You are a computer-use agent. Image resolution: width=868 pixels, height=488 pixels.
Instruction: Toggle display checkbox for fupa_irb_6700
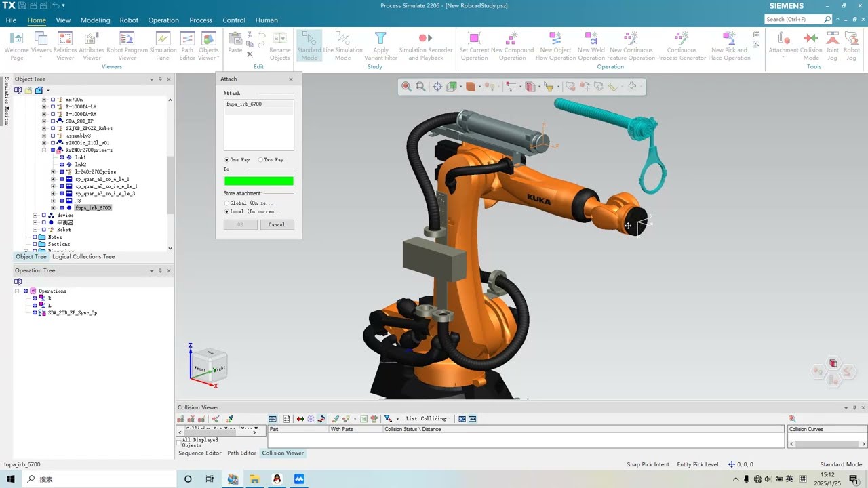pos(62,208)
